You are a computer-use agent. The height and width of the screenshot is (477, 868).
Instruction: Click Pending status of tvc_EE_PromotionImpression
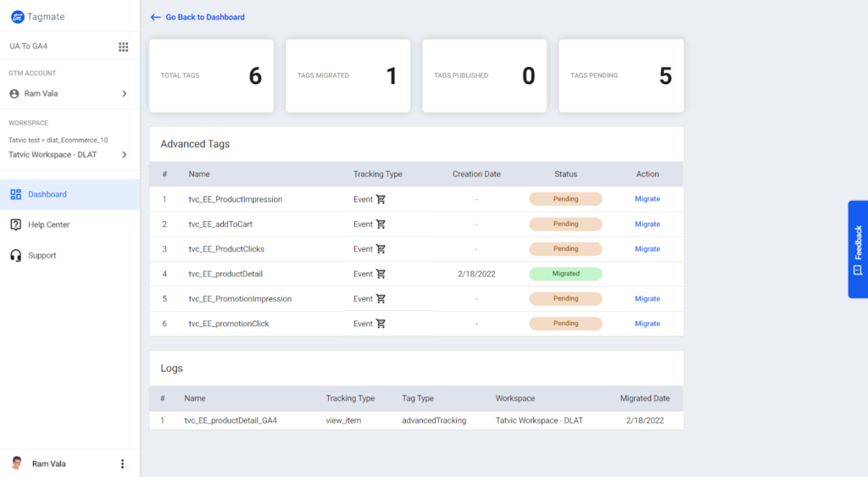(565, 299)
